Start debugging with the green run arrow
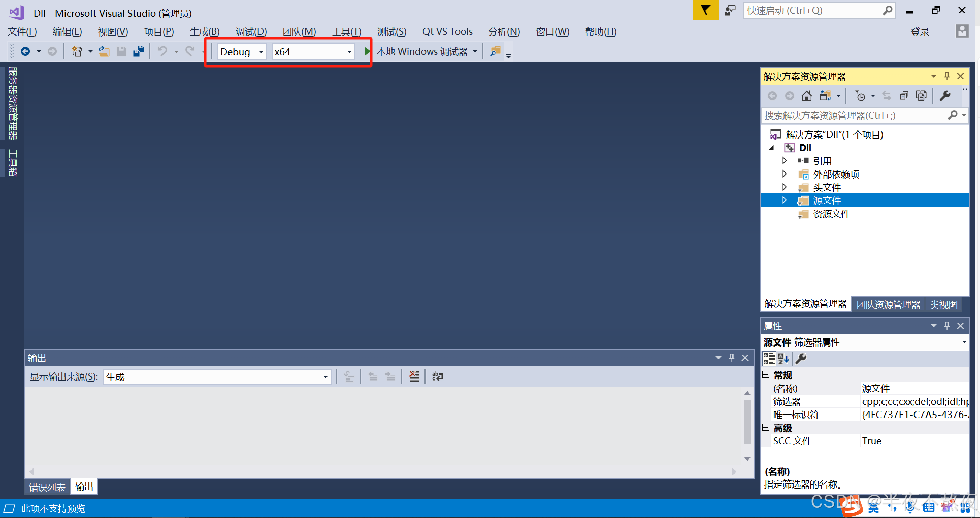Screen dimensions: 980x518 367,51
